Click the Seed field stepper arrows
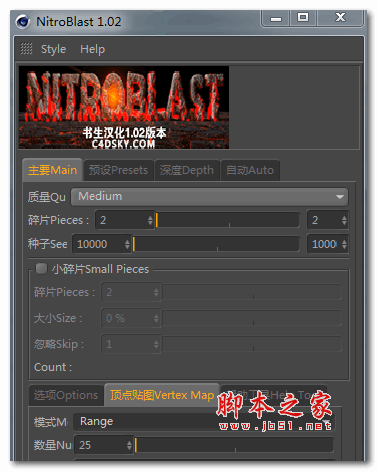378x472 pixels. tap(127, 244)
